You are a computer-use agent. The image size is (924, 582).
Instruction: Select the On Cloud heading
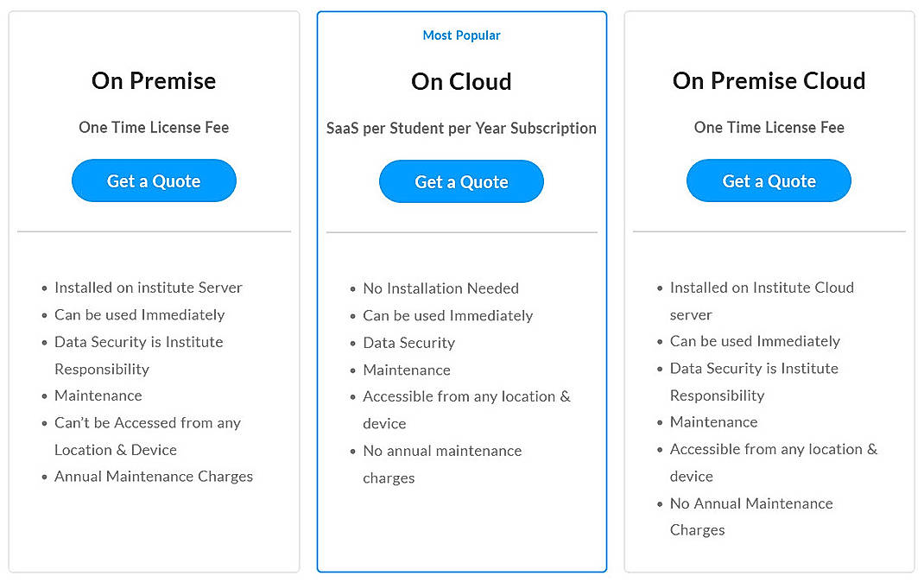pos(461,81)
